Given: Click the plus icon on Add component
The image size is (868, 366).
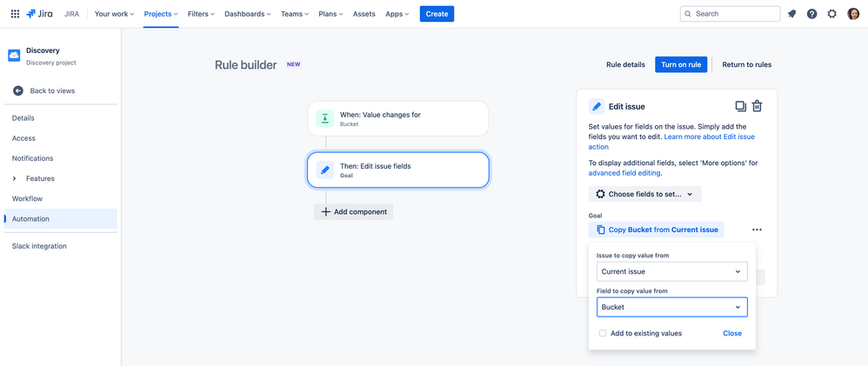Looking at the screenshot, I should pyautogui.click(x=326, y=212).
